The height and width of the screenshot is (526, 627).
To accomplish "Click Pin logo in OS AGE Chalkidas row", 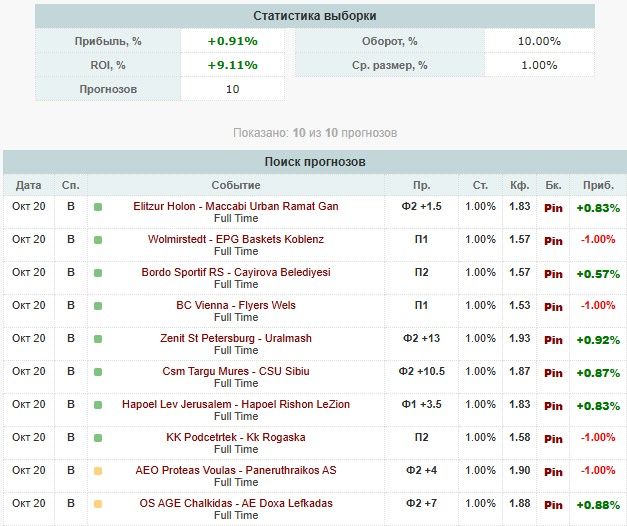I will pos(553,505).
